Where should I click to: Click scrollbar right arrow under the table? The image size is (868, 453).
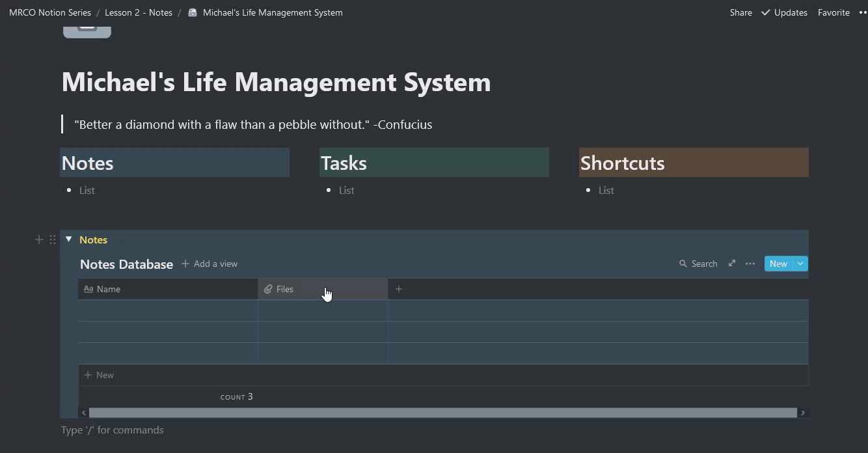pyautogui.click(x=803, y=413)
